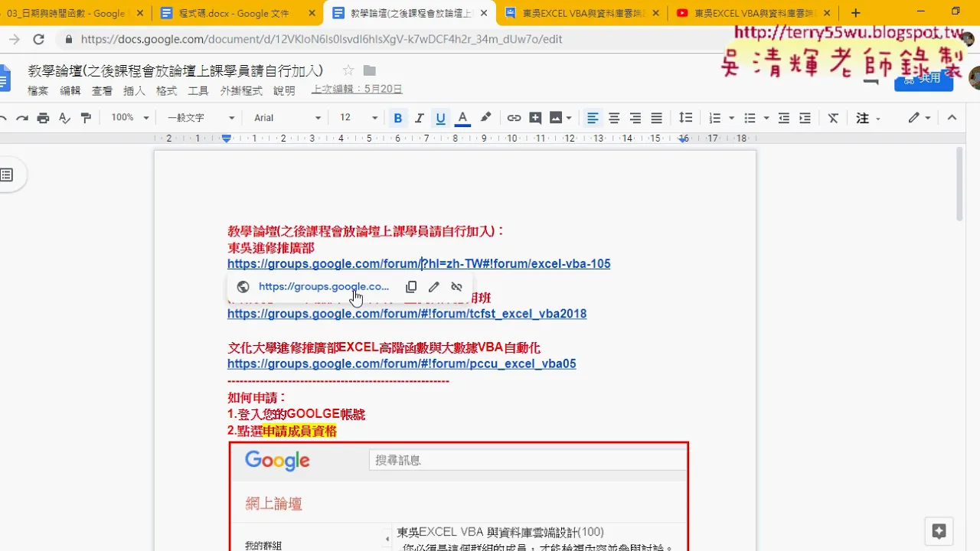Decrease indent of the paragraph

pyautogui.click(x=784, y=118)
